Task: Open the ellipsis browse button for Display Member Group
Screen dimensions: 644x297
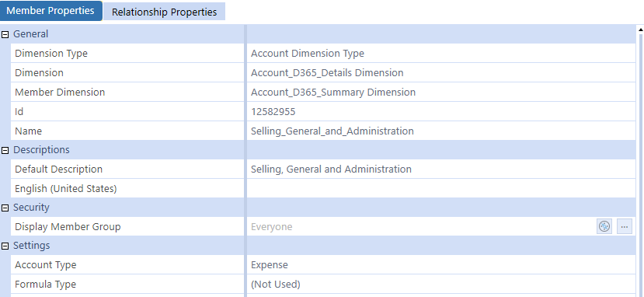Action: click(x=625, y=226)
